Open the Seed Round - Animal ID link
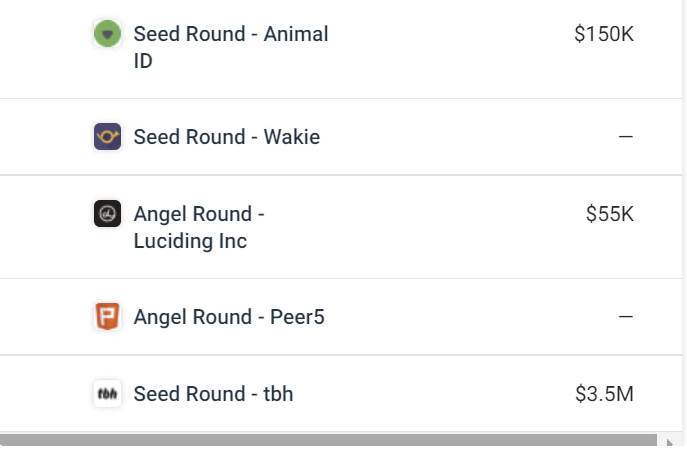 tap(231, 47)
